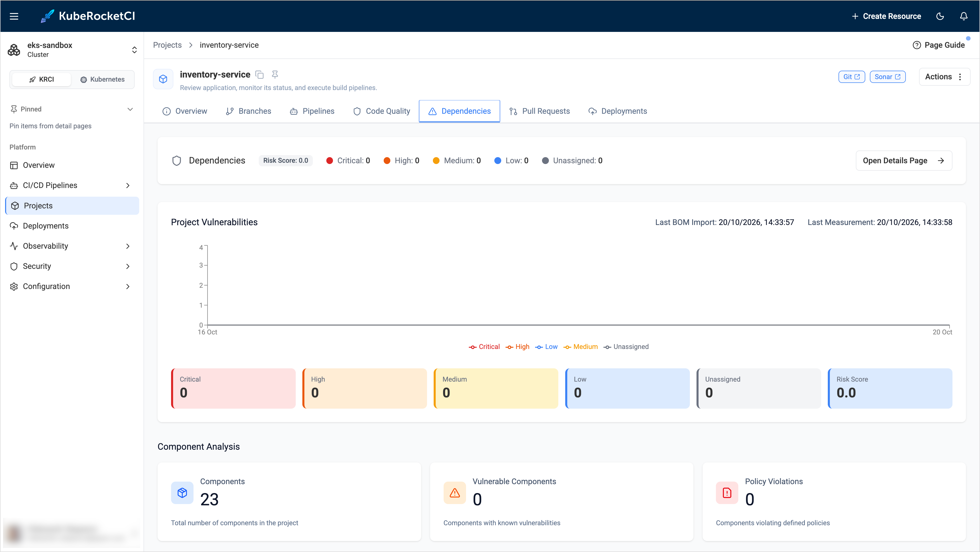The image size is (980, 552).
Task: Click the Components cube icon
Action: (x=182, y=493)
